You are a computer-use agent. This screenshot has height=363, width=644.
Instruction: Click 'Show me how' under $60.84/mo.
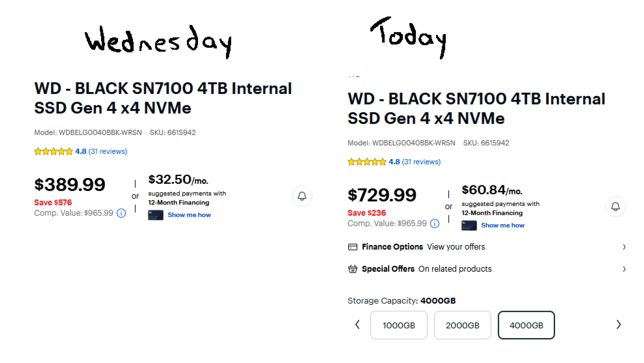[x=502, y=226]
